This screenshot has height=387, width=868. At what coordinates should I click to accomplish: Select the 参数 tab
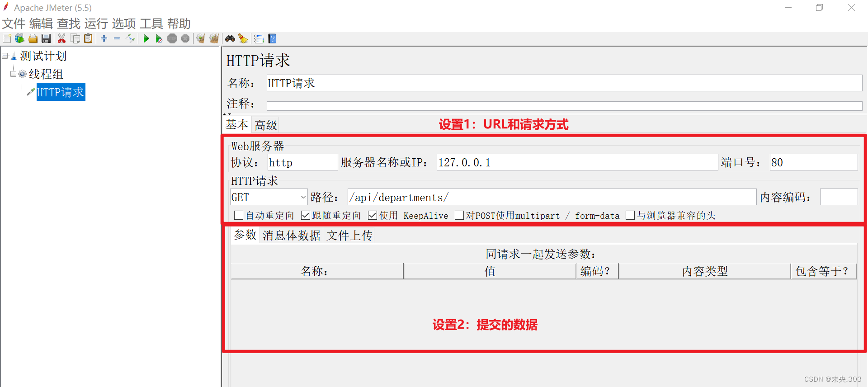click(x=245, y=235)
